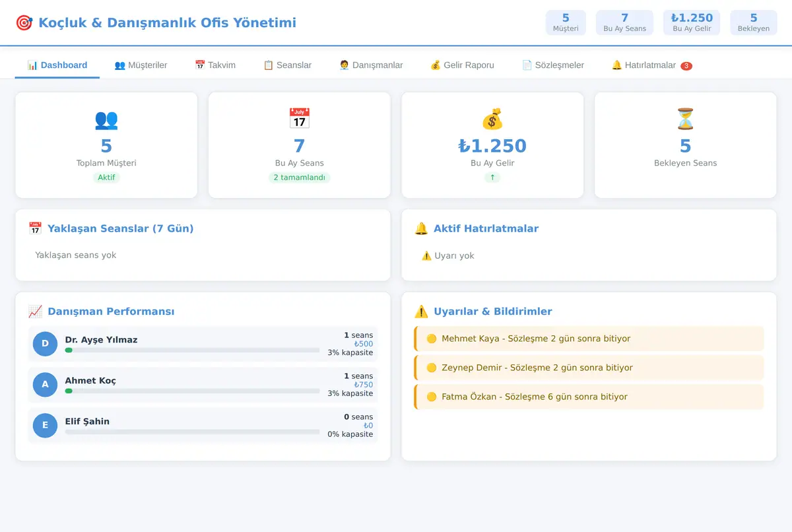The image size is (792, 532).
Task: Click the 'Yaklaşan seans yok' message
Action: pos(76,255)
